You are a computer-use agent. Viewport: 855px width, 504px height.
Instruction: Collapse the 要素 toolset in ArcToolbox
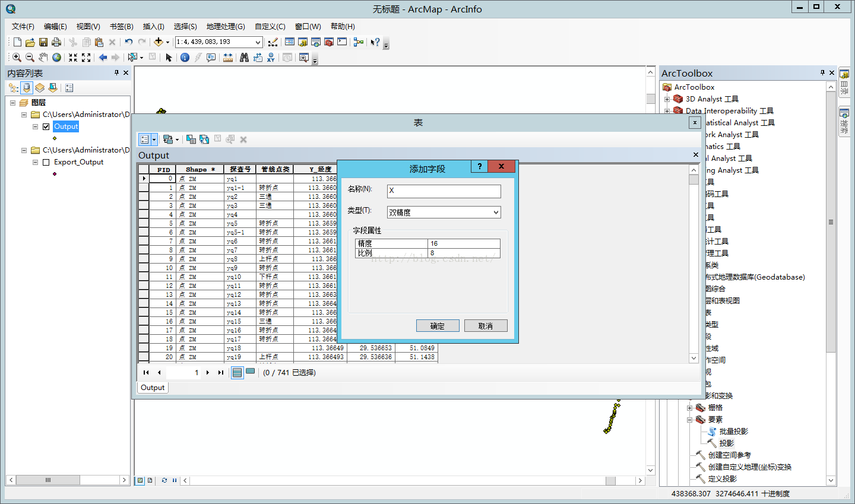pos(689,420)
